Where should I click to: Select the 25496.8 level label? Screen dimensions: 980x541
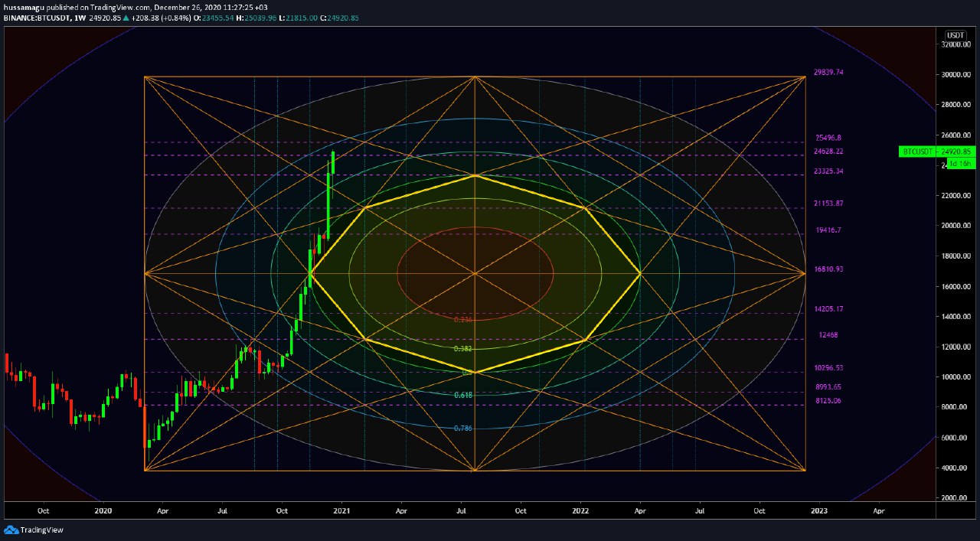(x=828, y=138)
